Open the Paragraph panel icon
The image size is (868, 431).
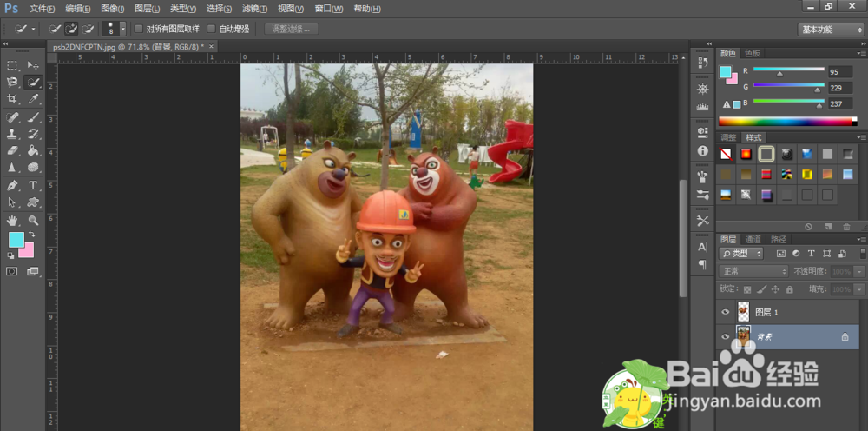[x=703, y=264]
